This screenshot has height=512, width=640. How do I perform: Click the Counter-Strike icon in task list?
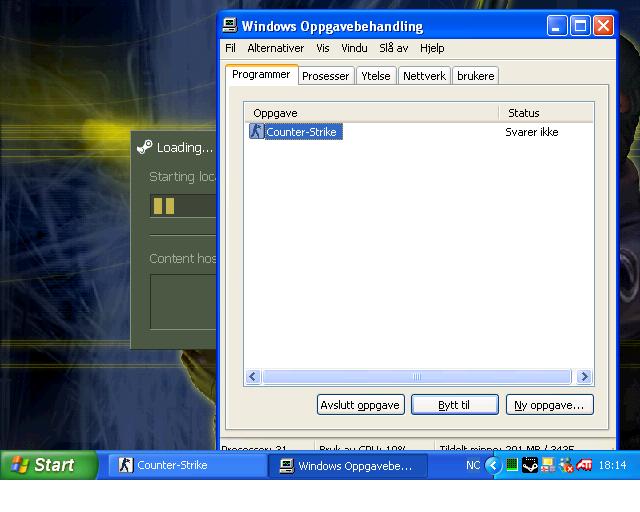coord(256,131)
